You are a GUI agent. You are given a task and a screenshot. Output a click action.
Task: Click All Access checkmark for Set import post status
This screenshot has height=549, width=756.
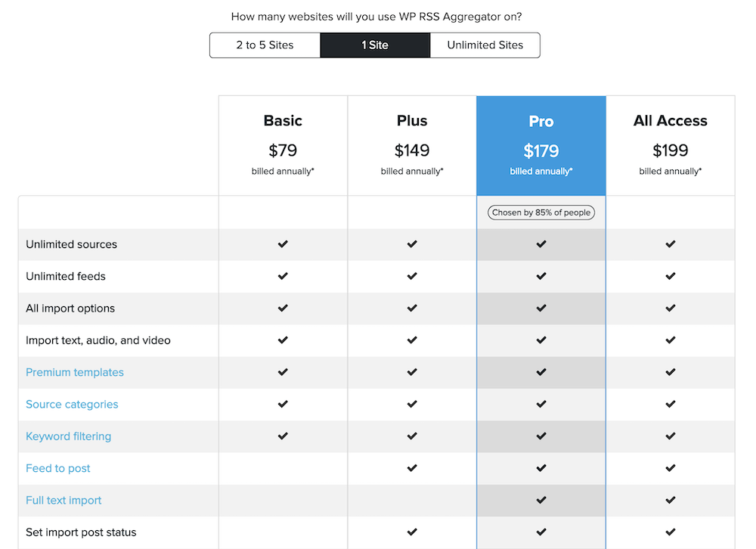pyautogui.click(x=671, y=532)
